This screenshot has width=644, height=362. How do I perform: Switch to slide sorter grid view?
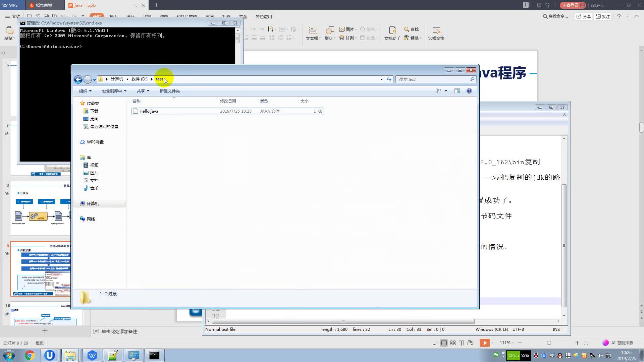tap(453, 343)
